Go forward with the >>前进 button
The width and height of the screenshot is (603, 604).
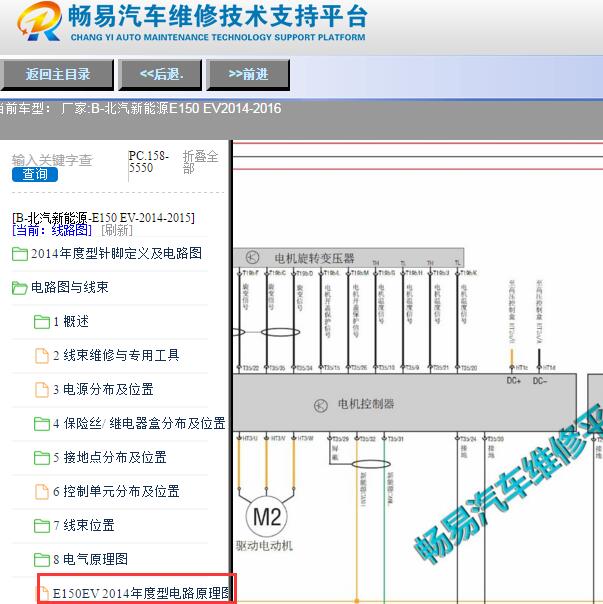pos(248,74)
